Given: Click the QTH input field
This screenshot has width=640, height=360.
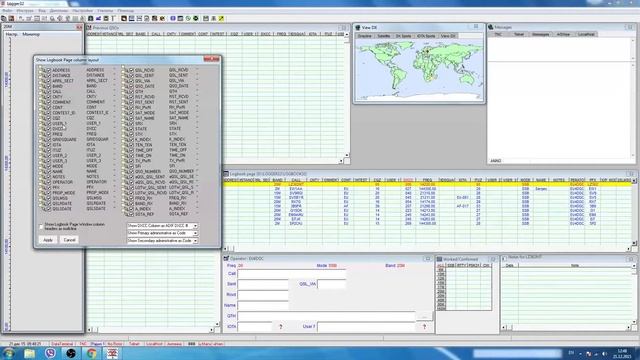Looking at the screenshot, I should (x=326, y=316).
